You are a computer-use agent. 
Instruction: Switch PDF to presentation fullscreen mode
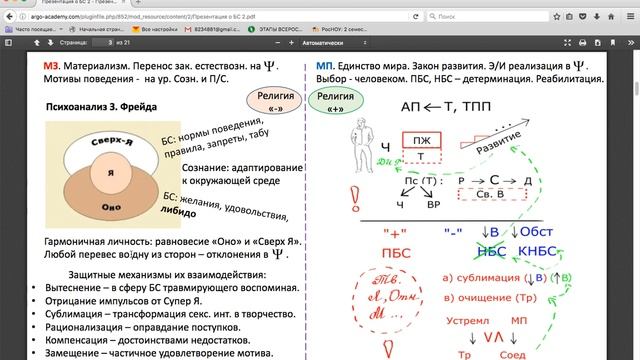[567, 42]
